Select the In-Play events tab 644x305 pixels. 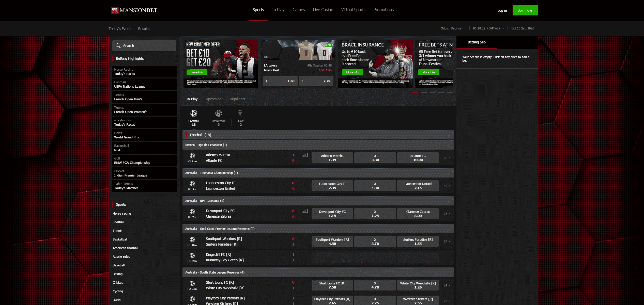[192, 99]
